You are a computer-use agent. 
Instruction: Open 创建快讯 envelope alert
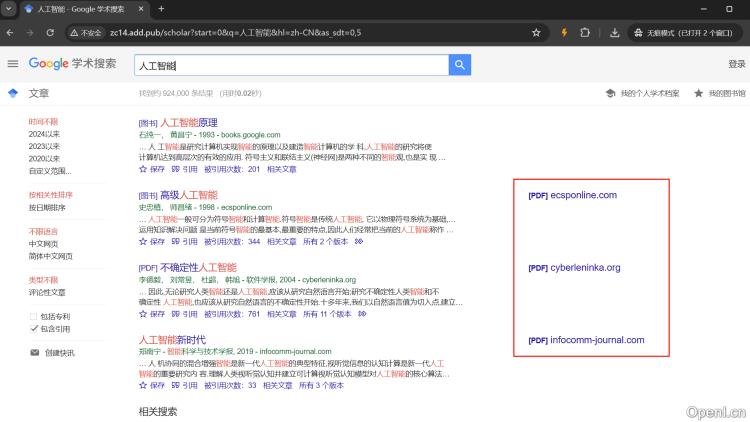(x=52, y=352)
